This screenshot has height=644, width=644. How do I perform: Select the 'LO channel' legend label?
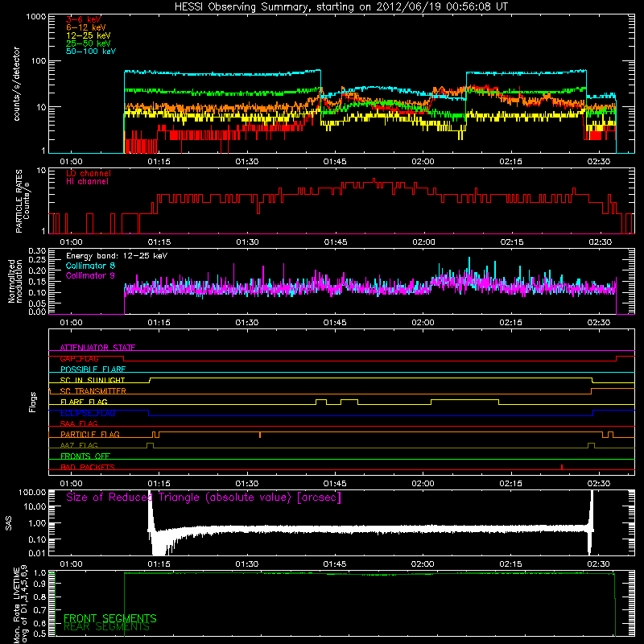coord(89,173)
